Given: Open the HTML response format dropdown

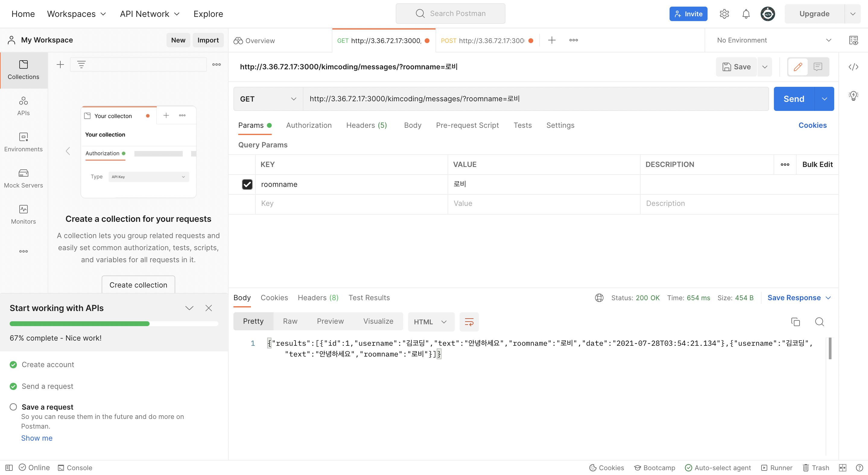Looking at the screenshot, I should click(430, 322).
